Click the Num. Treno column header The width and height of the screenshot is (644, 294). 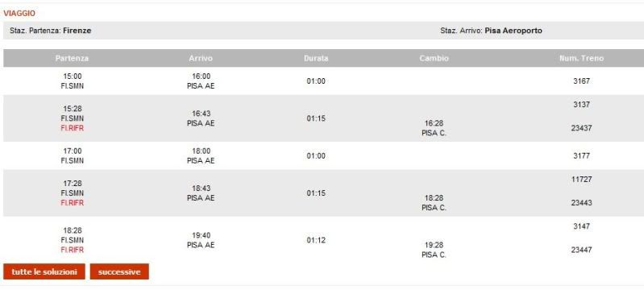[x=581, y=58]
